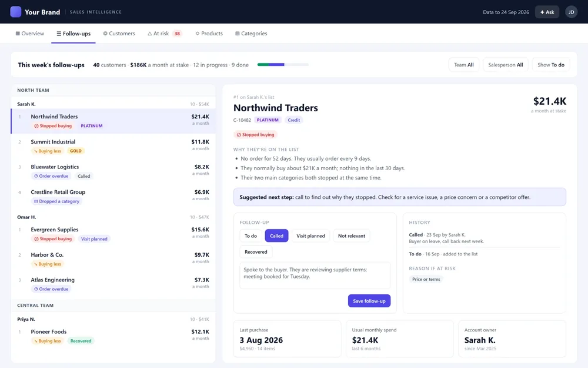Screen dimensions: 588x368
Task: Click the Northwind Traders detail heading
Action: coord(276,108)
